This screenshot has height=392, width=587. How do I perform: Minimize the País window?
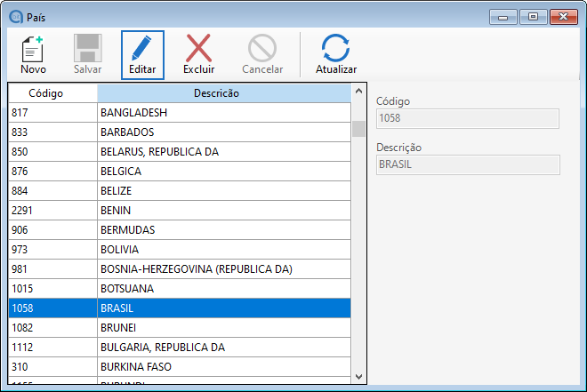(x=503, y=17)
